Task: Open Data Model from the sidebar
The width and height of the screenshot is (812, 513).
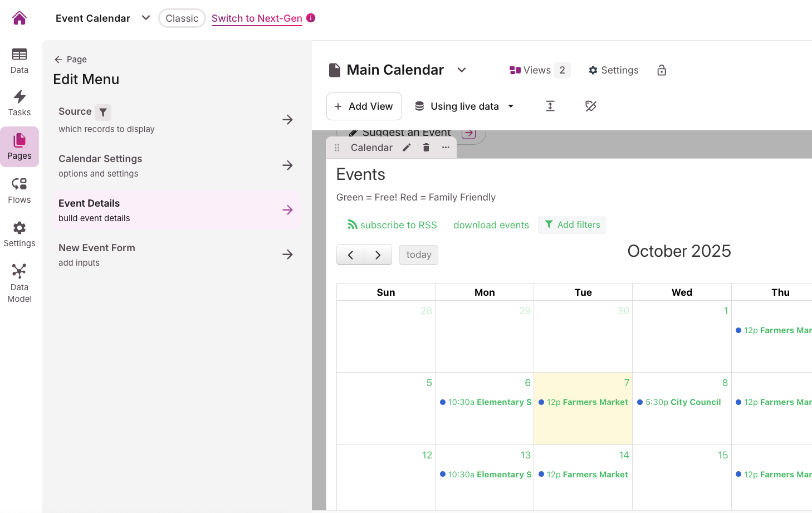Action: point(19,284)
